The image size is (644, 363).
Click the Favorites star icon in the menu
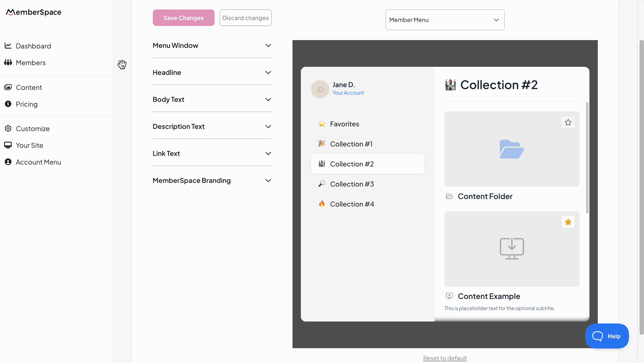click(322, 124)
